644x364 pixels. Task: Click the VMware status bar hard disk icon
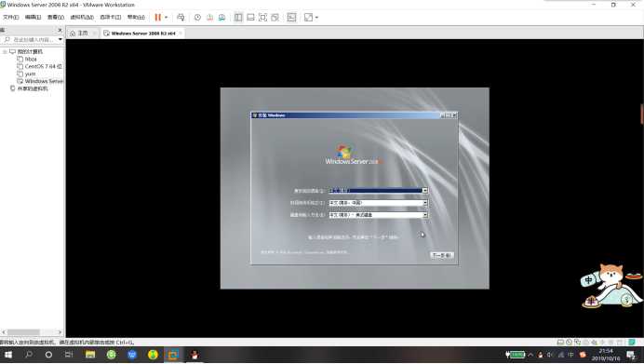pyautogui.click(x=560, y=342)
